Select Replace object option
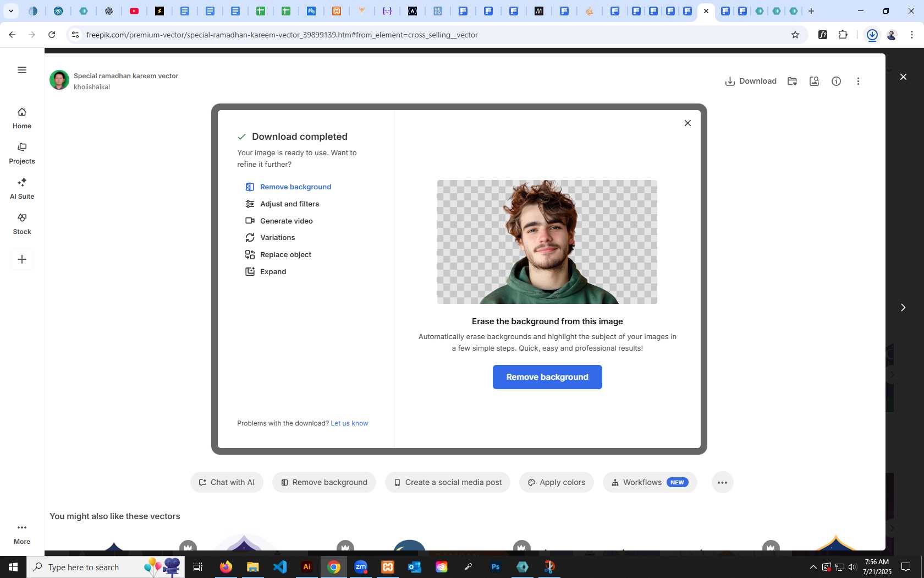Screen dimensions: 924x578 [x=278, y=255]
